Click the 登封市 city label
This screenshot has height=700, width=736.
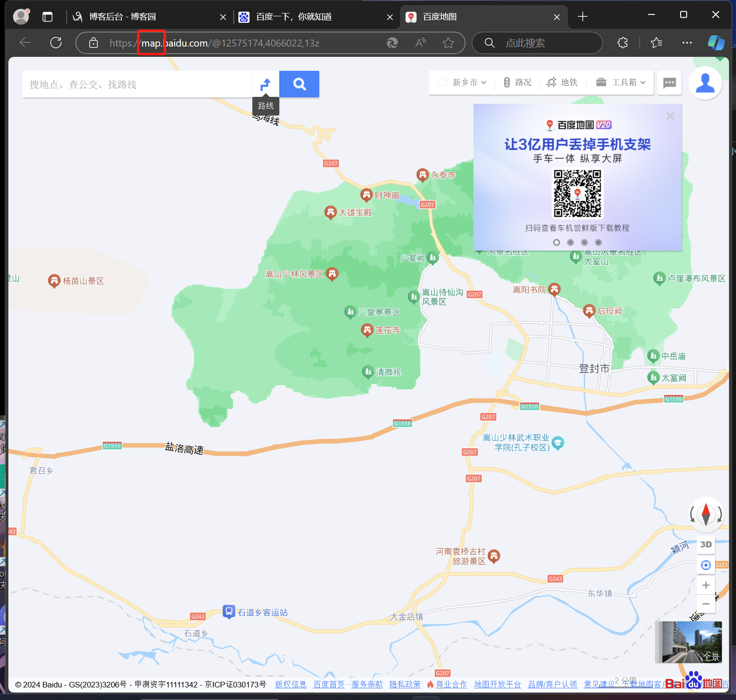click(594, 368)
